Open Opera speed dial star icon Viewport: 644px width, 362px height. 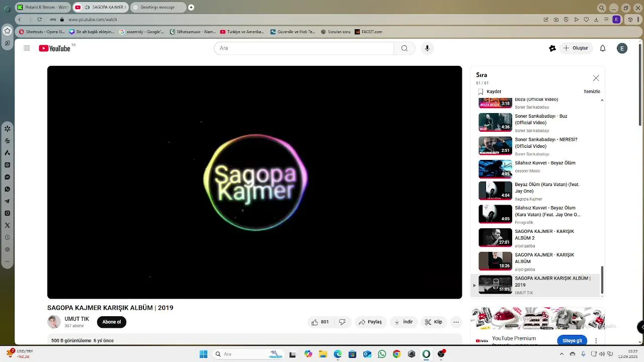[x=7, y=31]
